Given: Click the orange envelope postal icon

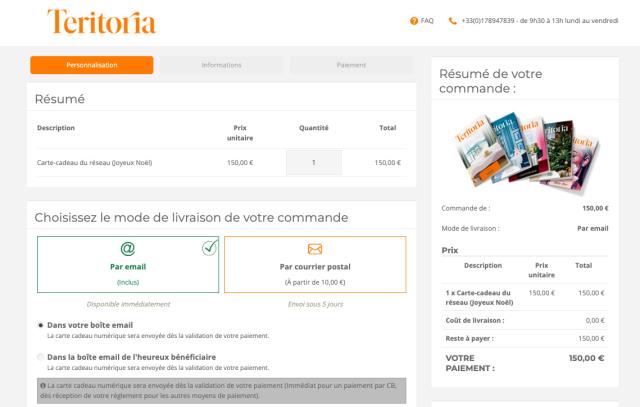Looking at the screenshot, I should [315, 249].
